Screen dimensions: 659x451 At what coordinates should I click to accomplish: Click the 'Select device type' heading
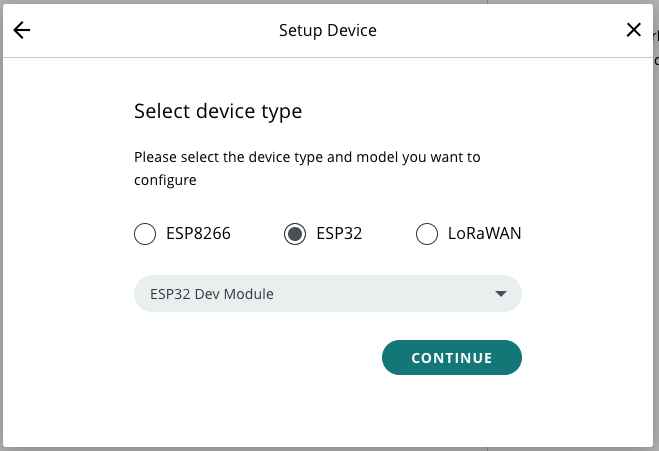pyautogui.click(x=218, y=111)
